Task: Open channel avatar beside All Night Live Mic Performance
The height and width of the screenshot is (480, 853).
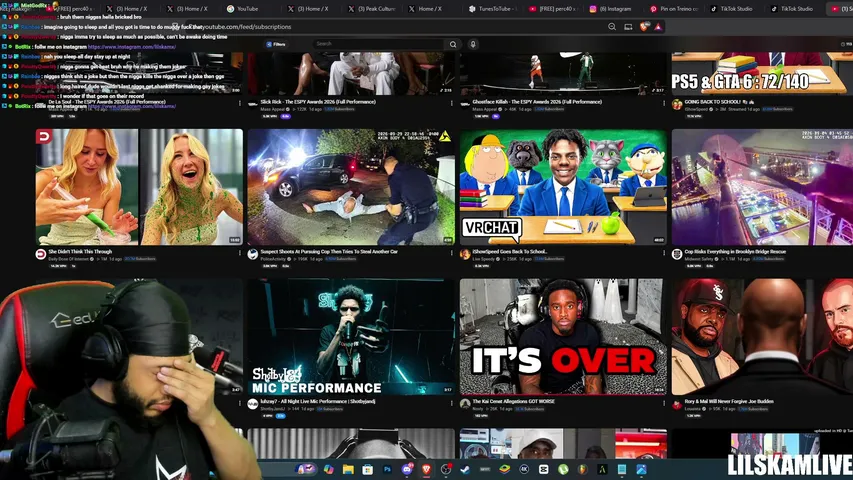Action: pos(252,404)
